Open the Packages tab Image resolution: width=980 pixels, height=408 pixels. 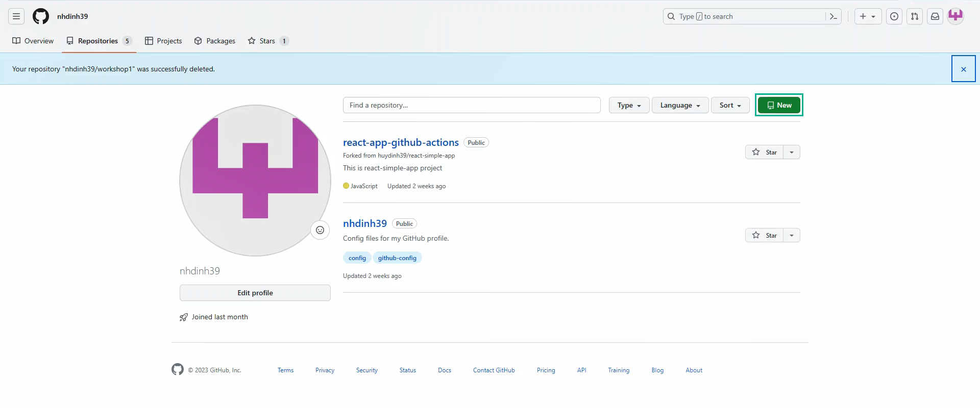point(215,41)
